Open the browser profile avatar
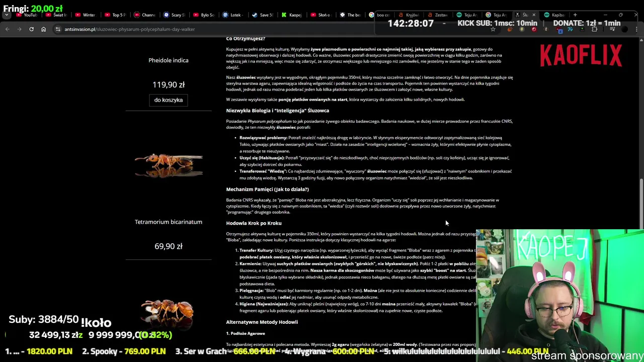The image size is (644, 362). coord(624,29)
